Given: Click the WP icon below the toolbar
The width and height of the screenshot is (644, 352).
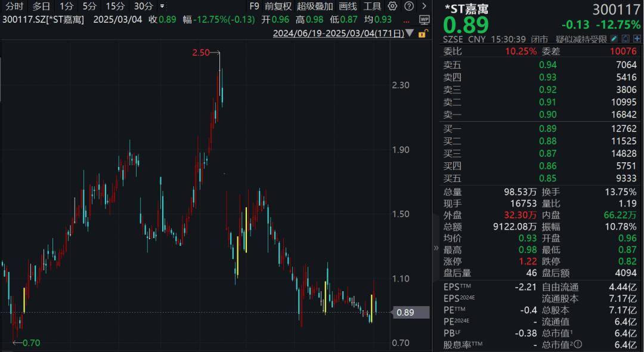Looking at the screenshot, I should pos(425,20).
